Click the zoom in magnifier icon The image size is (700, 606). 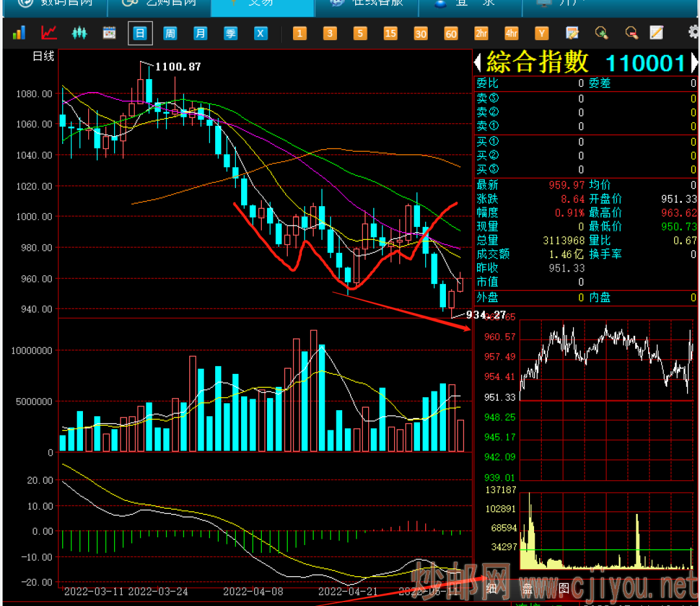tap(601, 33)
